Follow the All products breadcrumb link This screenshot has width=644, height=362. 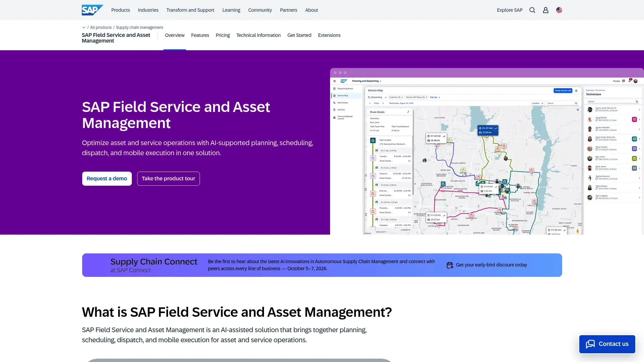(101, 27)
